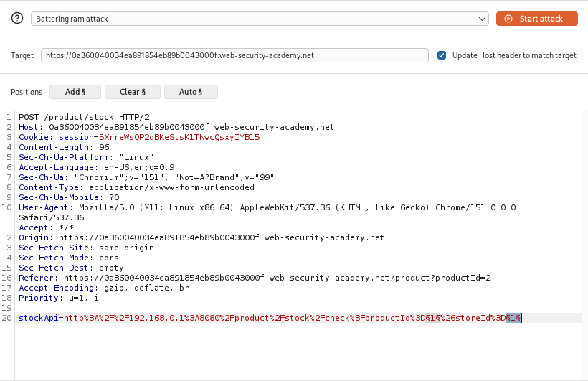Click the Accept */* header line
Screen dimensions: 588x381
[46, 227]
